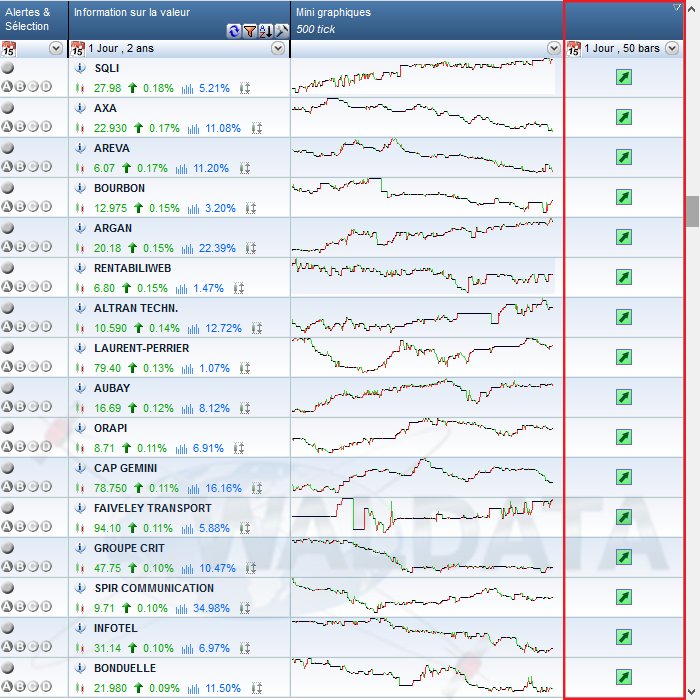Screen dimensions: 700x700
Task: Click the 22.39% value for ARGAN
Action: 217,249
